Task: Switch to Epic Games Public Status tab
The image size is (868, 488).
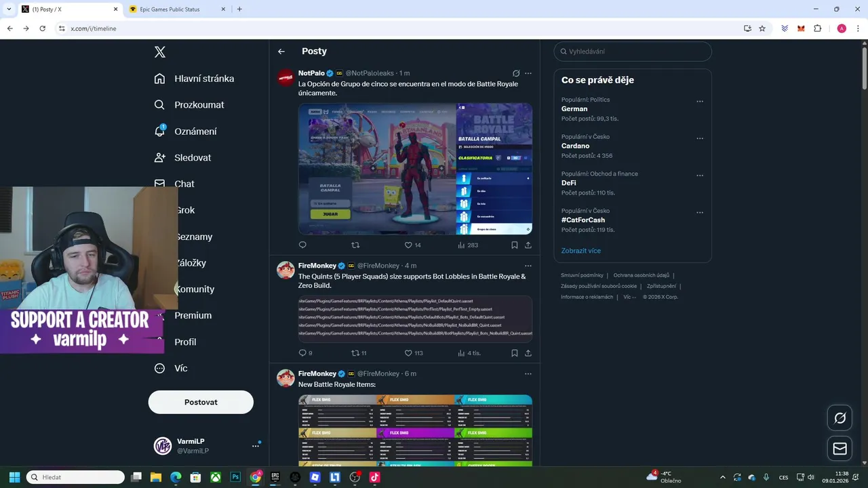Action: tap(178, 9)
